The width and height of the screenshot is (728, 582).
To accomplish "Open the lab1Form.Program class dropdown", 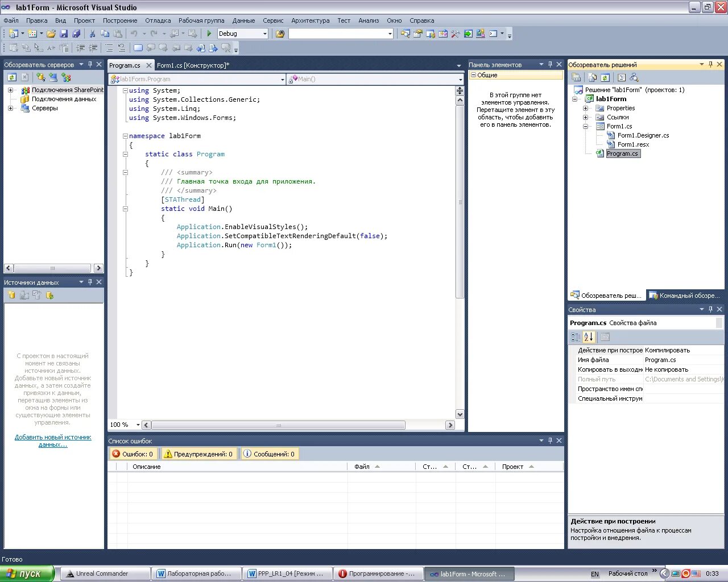I will point(283,79).
